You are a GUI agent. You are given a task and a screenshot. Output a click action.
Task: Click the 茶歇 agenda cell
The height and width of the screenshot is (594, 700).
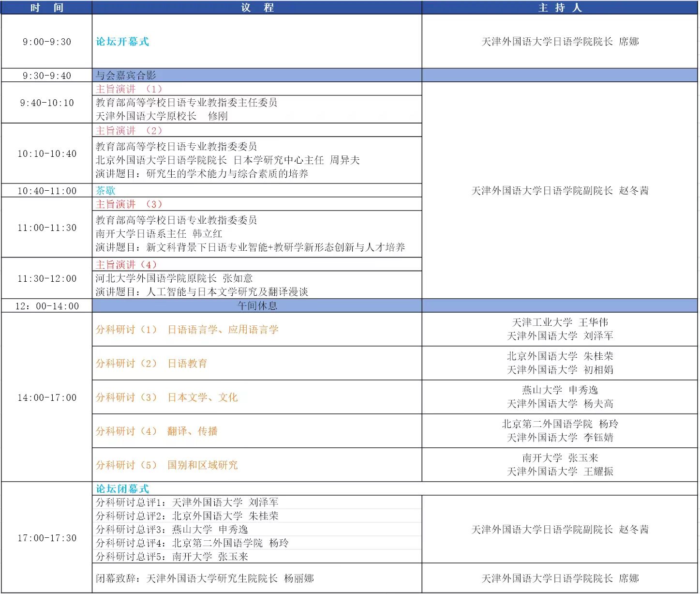coord(105,191)
